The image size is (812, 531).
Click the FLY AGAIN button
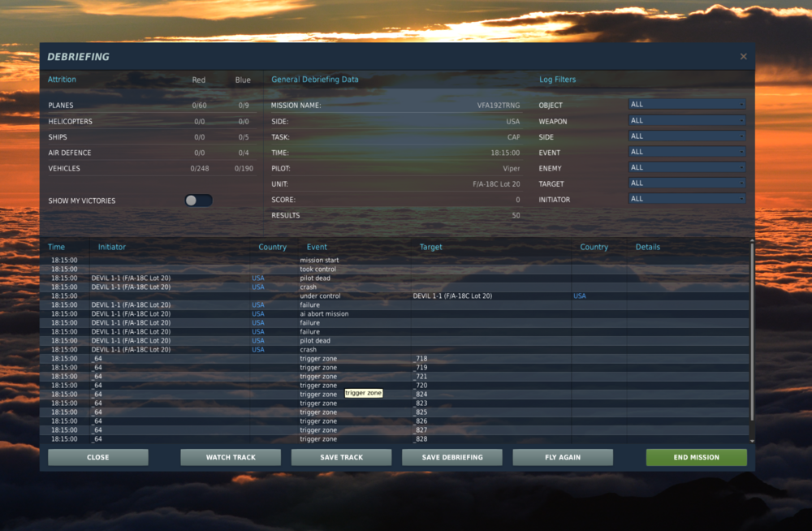pos(563,457)
